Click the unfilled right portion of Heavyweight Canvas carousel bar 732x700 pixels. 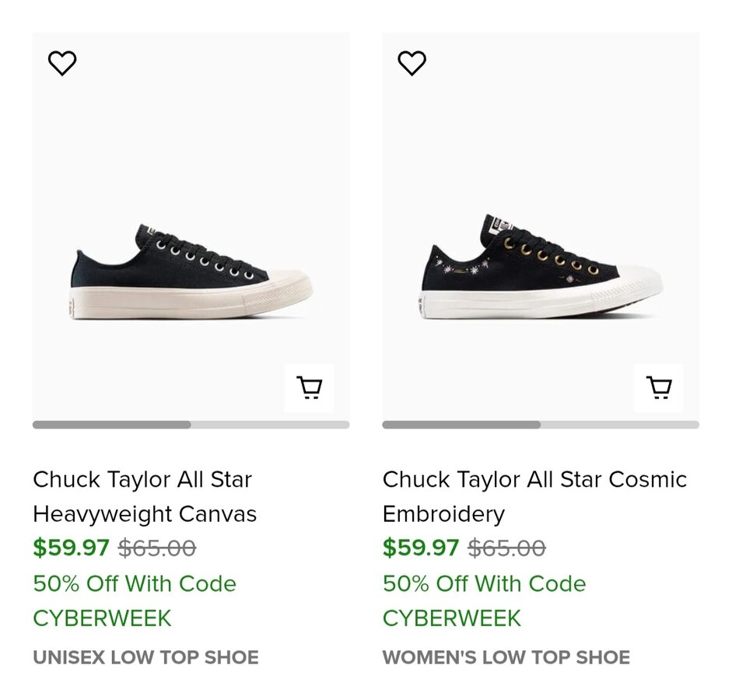pos(270,425)
